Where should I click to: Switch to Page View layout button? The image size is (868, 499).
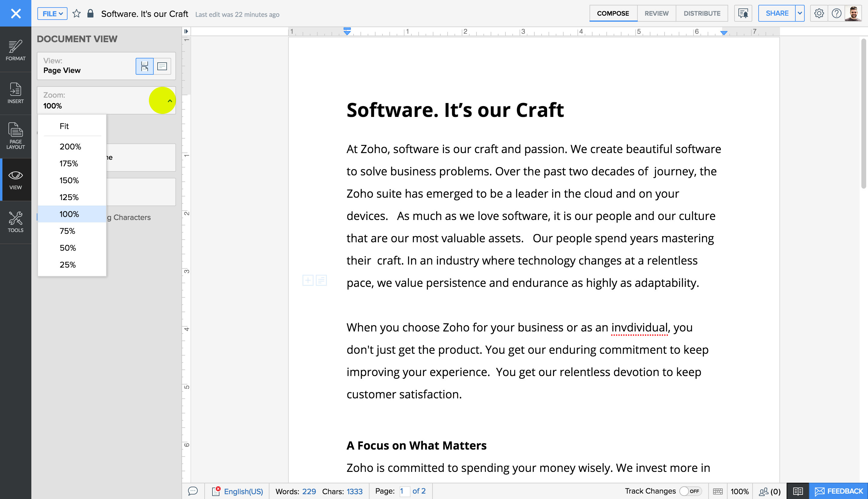[145, 66]
